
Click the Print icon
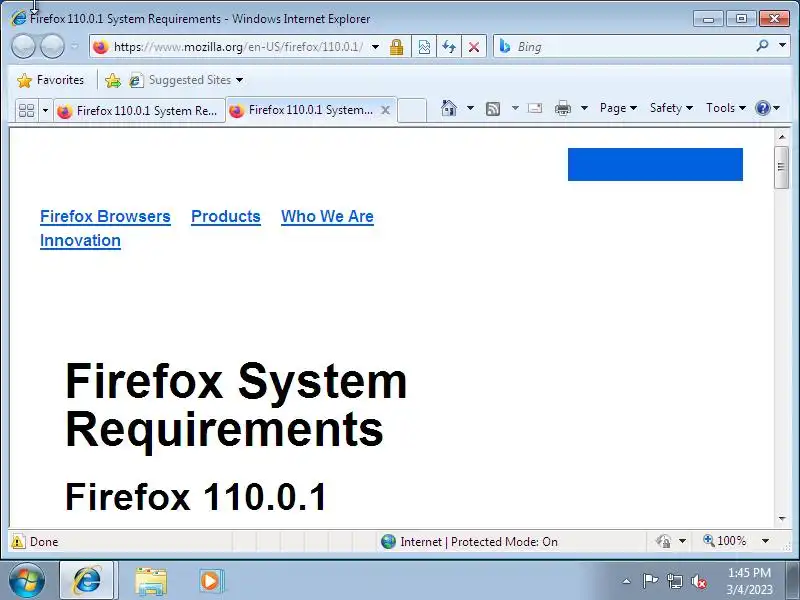pyautogui.click(x=563, y=108)
